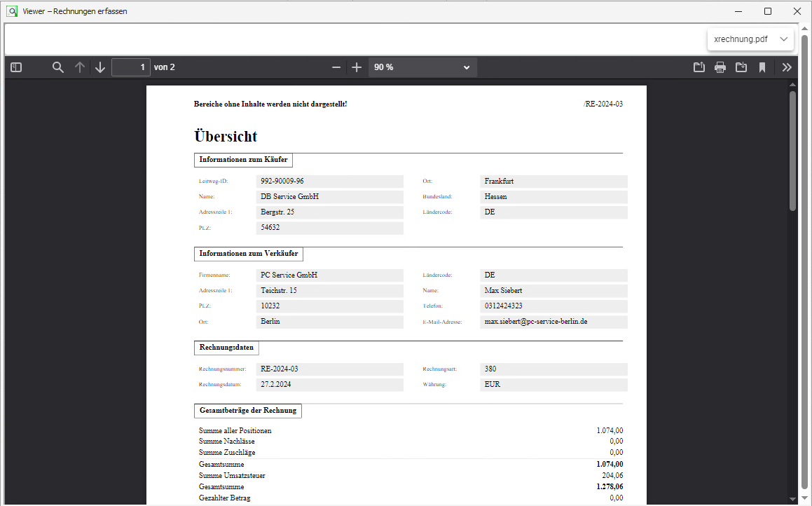The width and height of the screenshot is (812, 506).
Task: Go to the previous page
Action: [x=80, y=67]
